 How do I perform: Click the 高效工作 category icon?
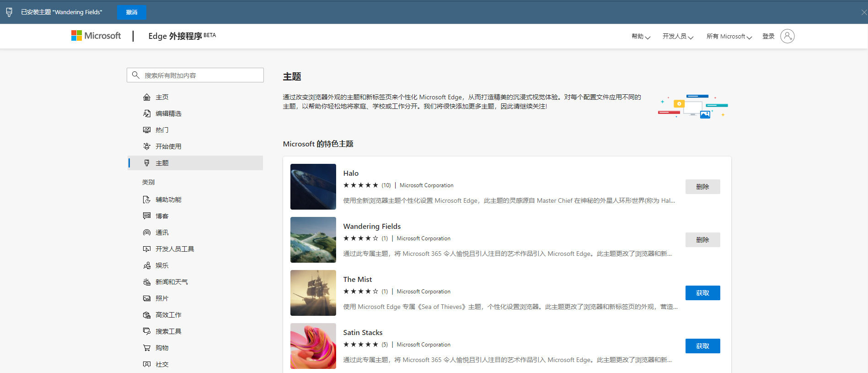tap(147, 315)
